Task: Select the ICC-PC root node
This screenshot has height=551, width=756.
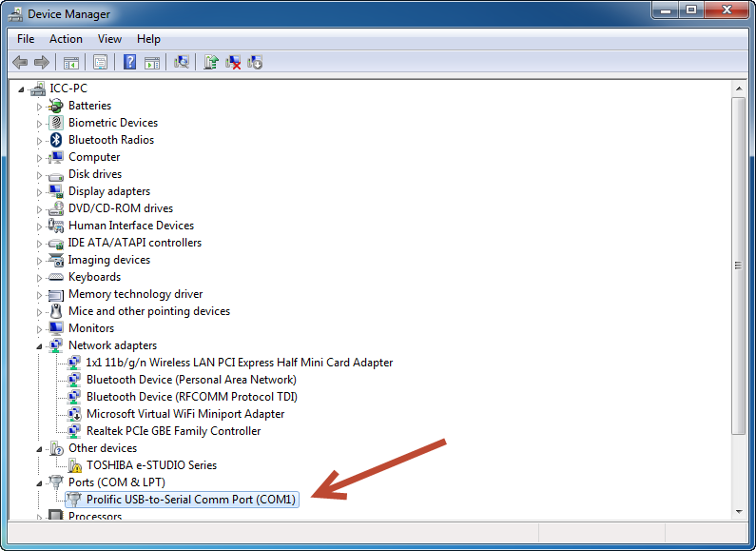Action: coord(68,89)
